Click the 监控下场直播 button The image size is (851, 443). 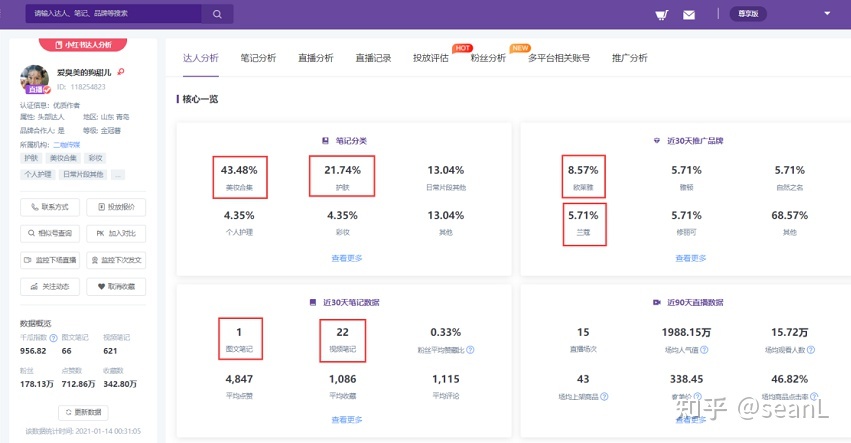point(50,260)
